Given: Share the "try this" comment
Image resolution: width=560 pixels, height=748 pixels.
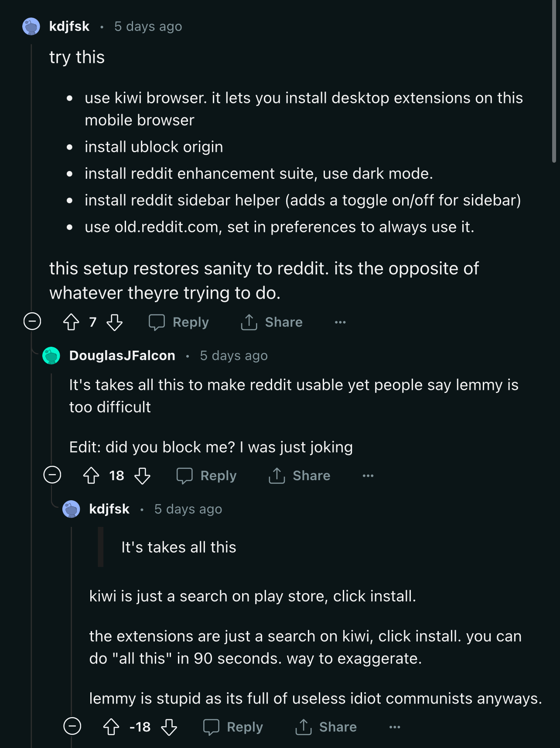Looking at the screenshot, I should point(272,322).
